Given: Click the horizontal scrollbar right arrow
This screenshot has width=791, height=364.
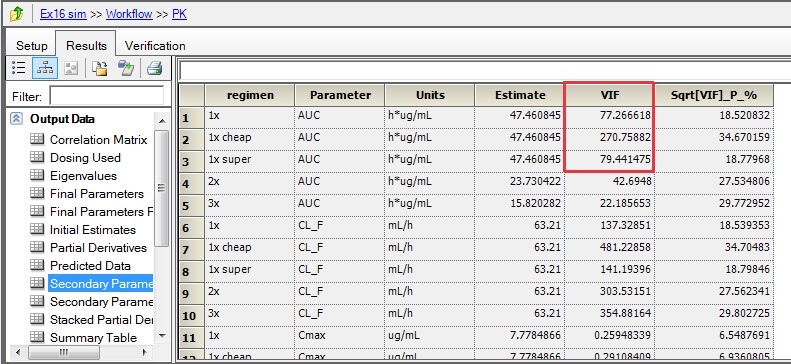Looking at the screenshot, I should tap(145, 352).
